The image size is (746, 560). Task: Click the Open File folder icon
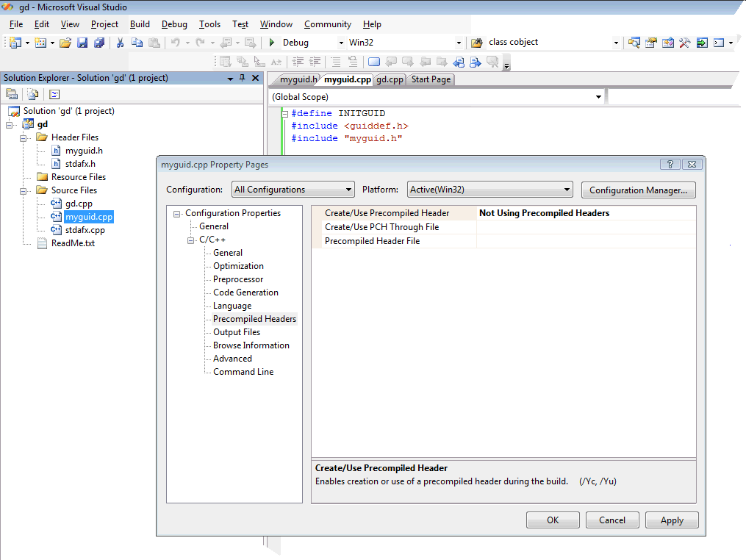tap(65, 43)
